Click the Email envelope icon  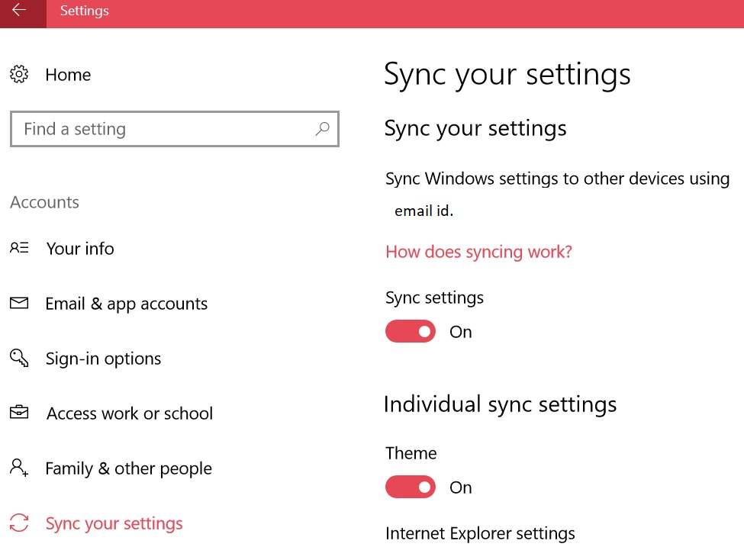pyautogui.click(x=19, y=303)
